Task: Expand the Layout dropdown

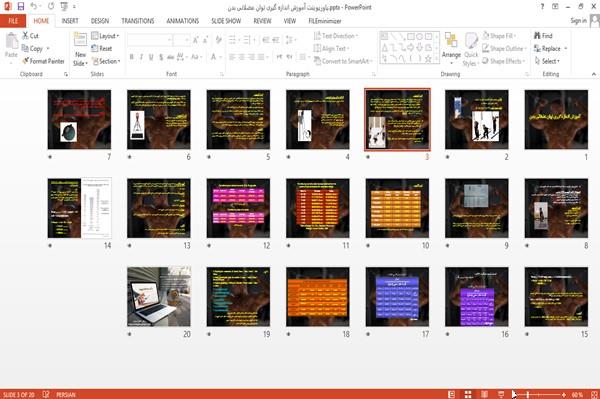Action: click(105, 36)
